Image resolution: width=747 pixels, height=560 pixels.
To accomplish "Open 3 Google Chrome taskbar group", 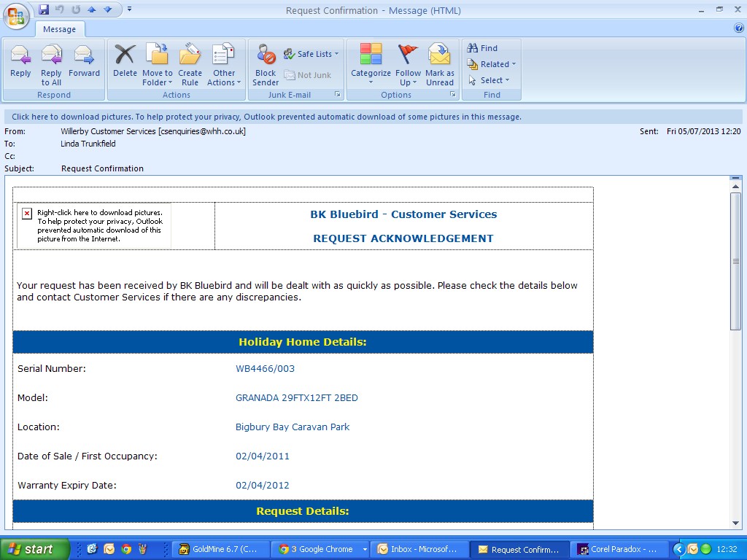I will [x=321, y=549].
